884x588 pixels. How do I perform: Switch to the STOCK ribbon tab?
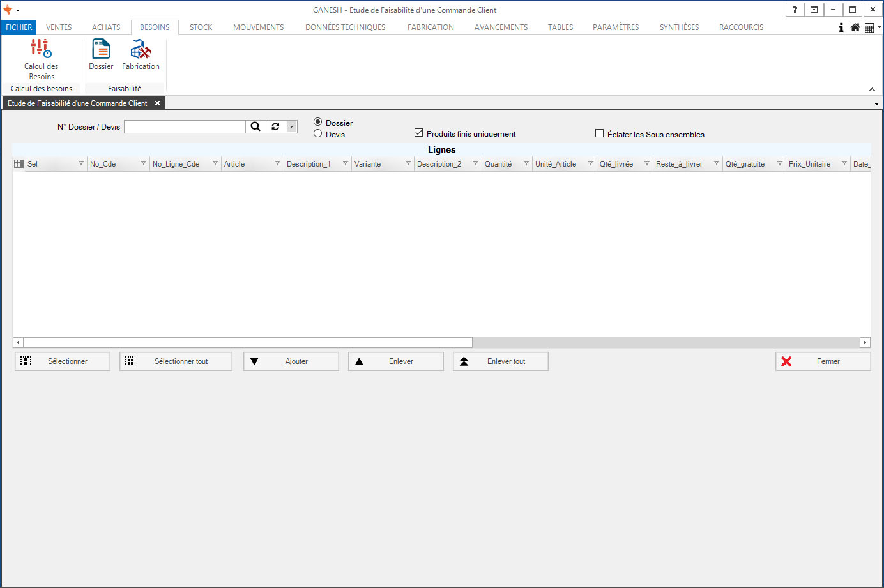pyautogui.click(x=201, y=27)
